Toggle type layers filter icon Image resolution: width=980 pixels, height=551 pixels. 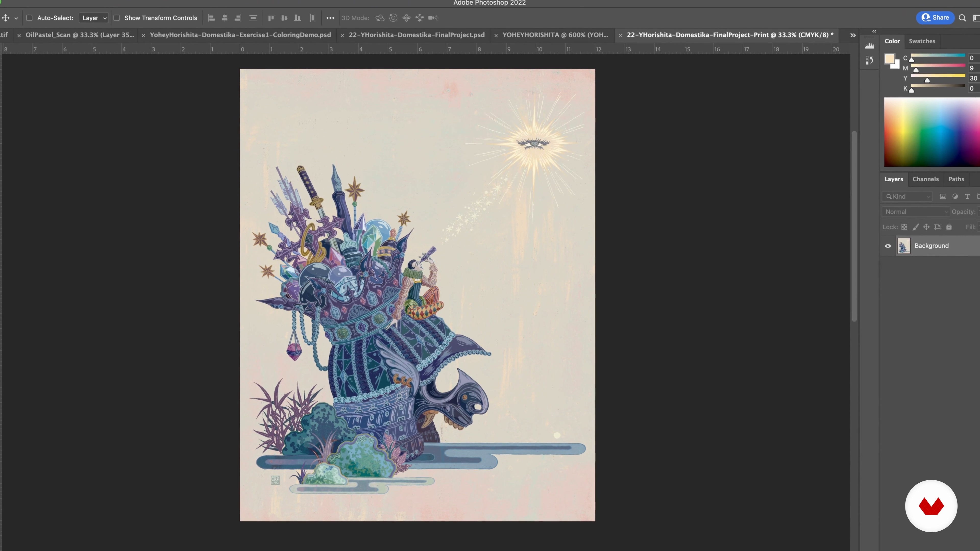click(x=967, y=197)
